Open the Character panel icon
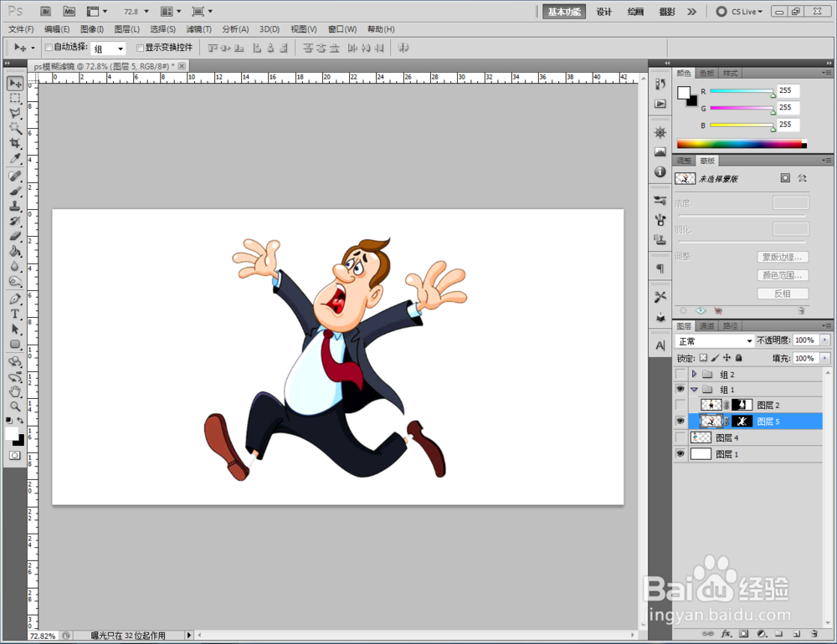 click(660, 345)
